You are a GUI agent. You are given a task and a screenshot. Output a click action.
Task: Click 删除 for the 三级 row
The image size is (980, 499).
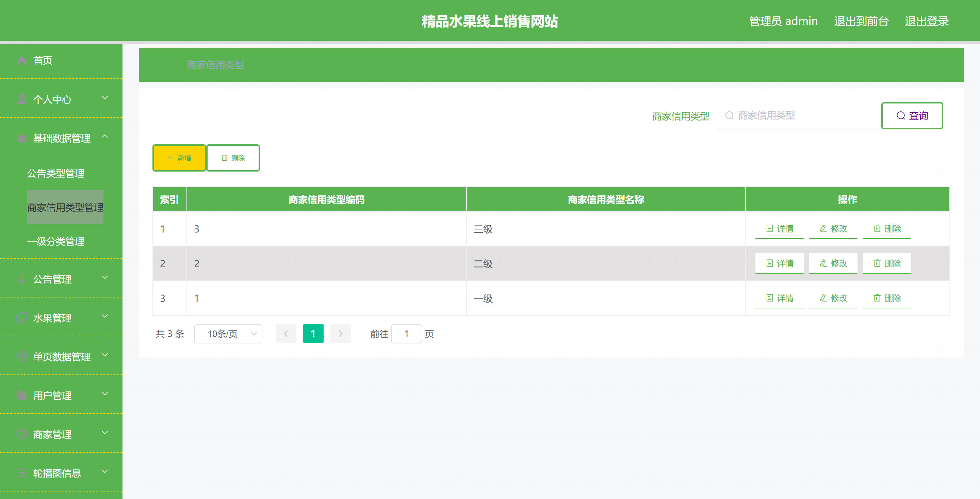coord(887,229)
